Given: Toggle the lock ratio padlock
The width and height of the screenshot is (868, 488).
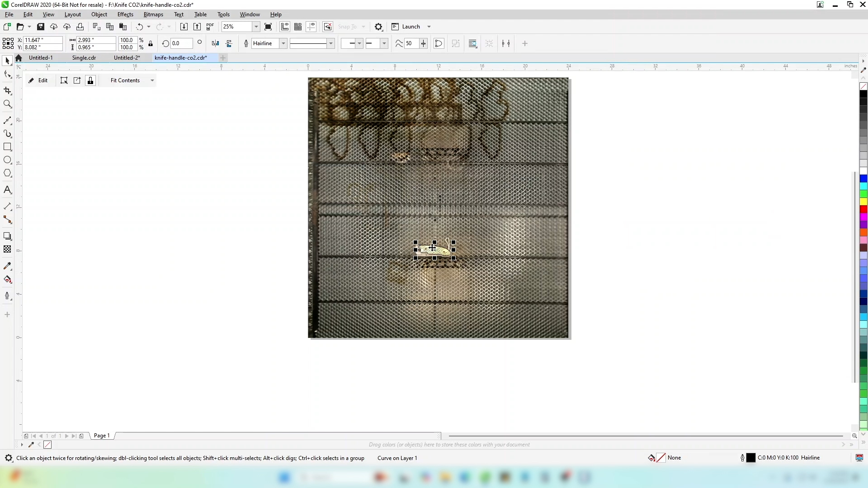Looking at the screenshot, I should (151, 43).
